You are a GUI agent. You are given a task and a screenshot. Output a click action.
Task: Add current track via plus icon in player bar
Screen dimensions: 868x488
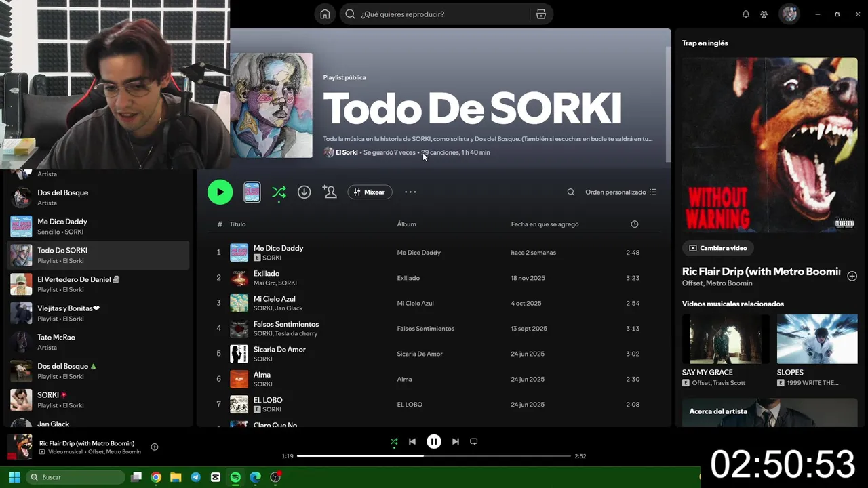[x=155, y=447]
